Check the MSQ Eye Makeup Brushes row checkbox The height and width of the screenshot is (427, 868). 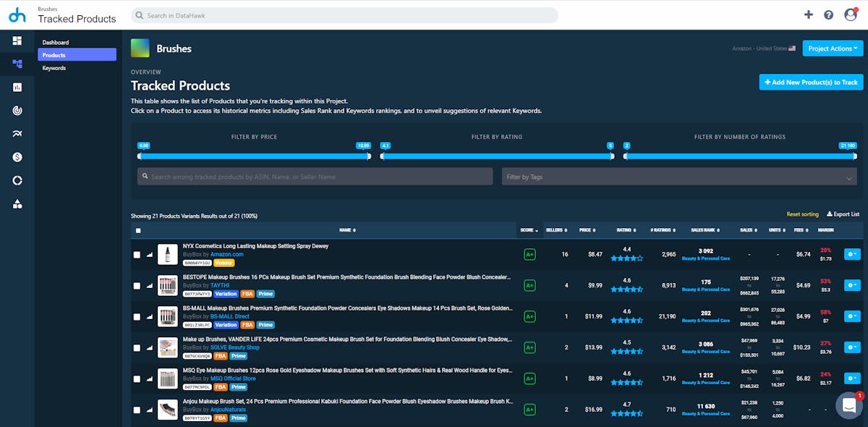click(x=137, y=379)
